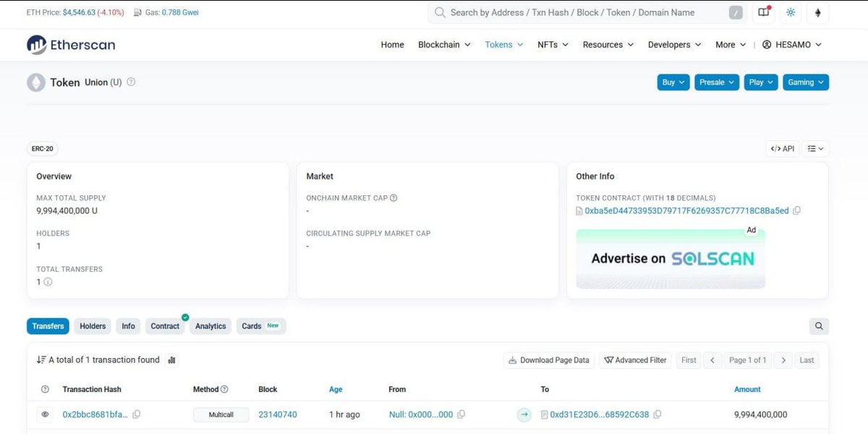This screenshot has height=434, width=868.
Task: Click the Advertise on Solscan banner
Action: click(x=671, y=259)
